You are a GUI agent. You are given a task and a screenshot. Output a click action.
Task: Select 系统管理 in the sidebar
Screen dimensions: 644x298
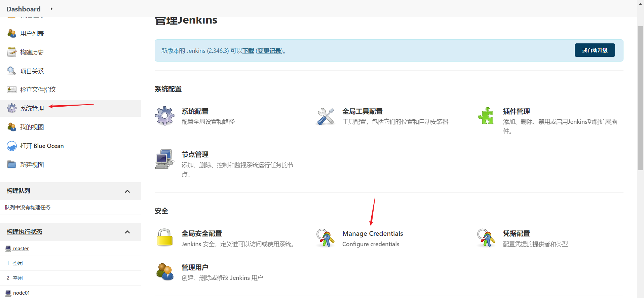32,108
